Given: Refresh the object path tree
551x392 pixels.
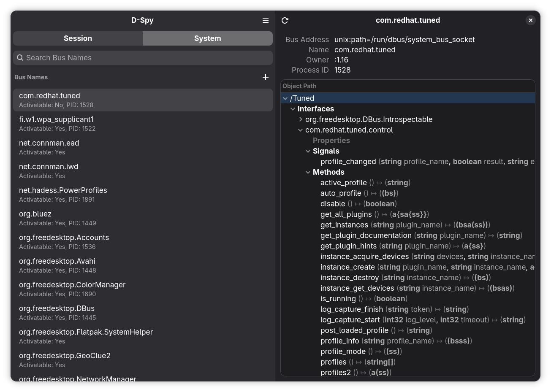Looking at the screenshot, I should (285, 20).
